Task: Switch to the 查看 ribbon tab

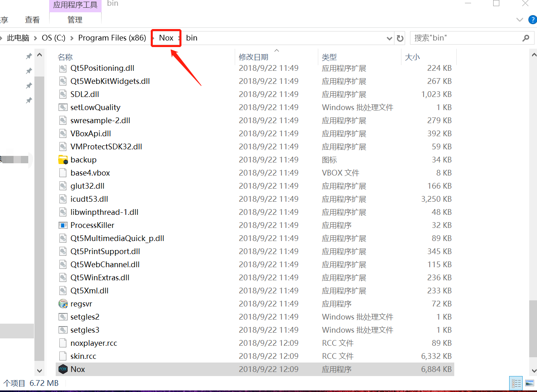Action: pos(33,19)
